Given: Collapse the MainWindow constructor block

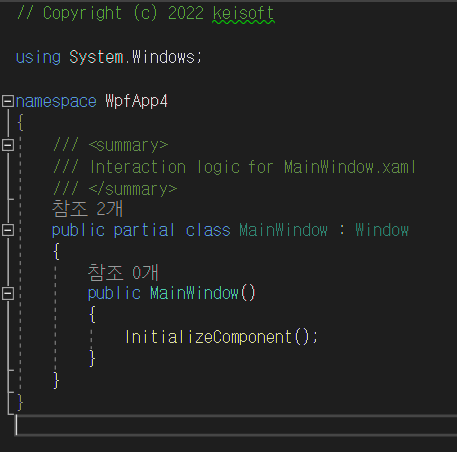Looking at the screenshot, I should (8, 294).
